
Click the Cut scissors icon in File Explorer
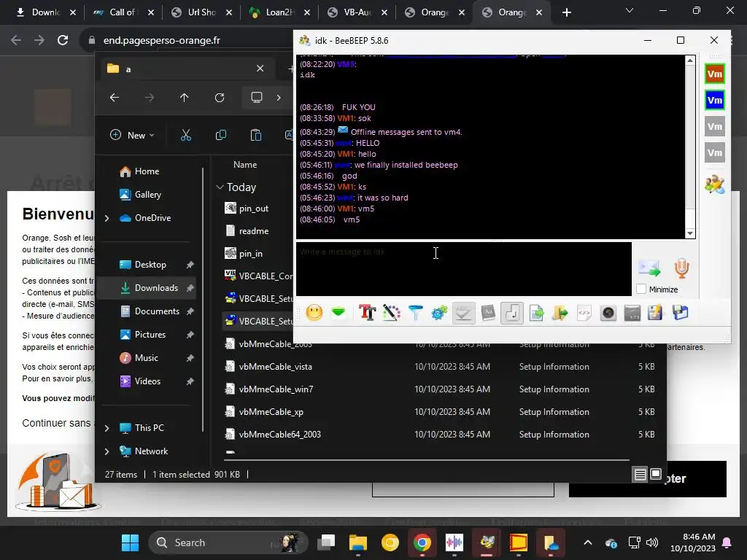click(186, 135)
